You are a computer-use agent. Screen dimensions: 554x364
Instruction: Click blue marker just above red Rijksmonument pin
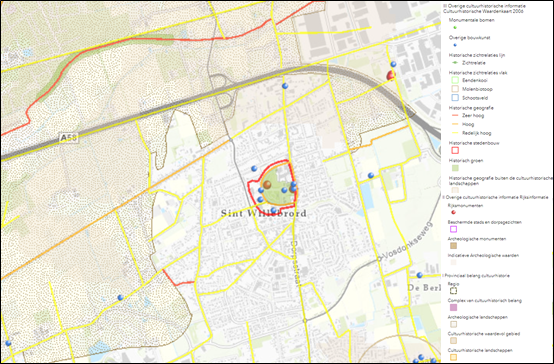point(393,64)
